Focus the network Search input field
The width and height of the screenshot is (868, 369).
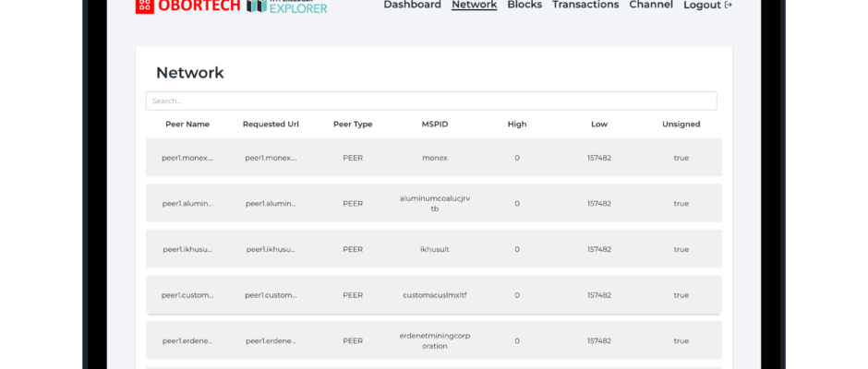pyautogui.click(x=431, y=101)
